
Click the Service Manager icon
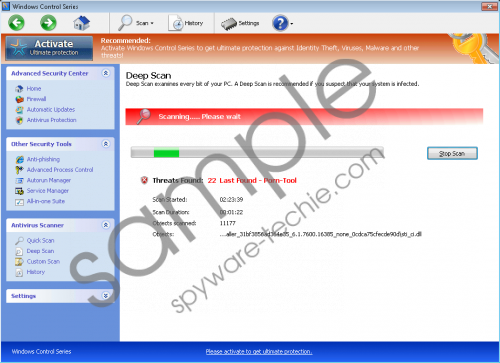[x=19, y=191]
